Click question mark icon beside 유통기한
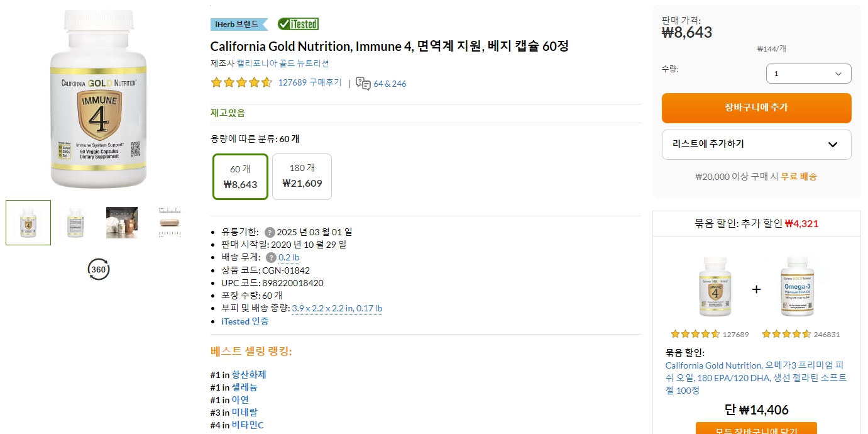Viewport: 868px width, 434px height. [x=269, y=231]
